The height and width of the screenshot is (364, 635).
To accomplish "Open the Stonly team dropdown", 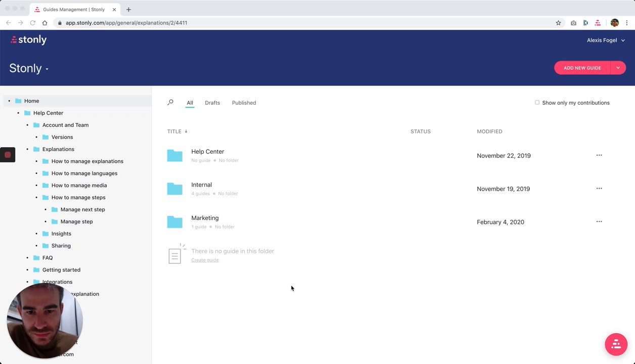I will pyautogui.click(x=29, y=68).
